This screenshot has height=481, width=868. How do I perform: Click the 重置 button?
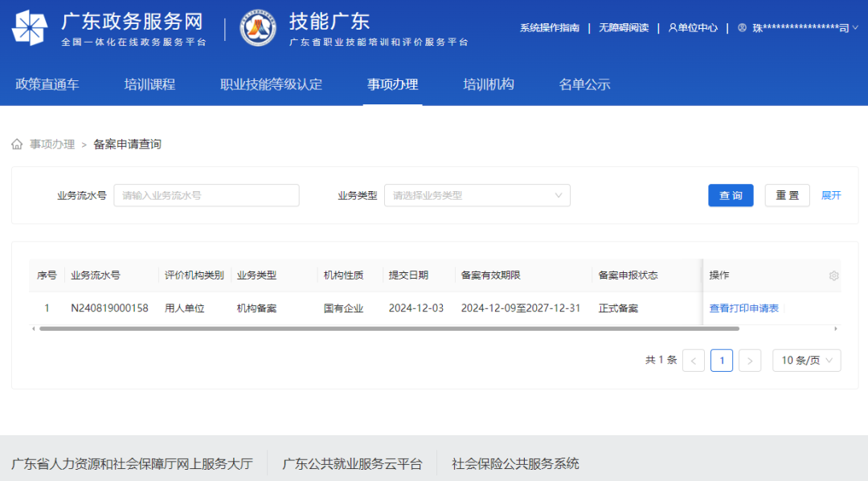click(787, 195)
